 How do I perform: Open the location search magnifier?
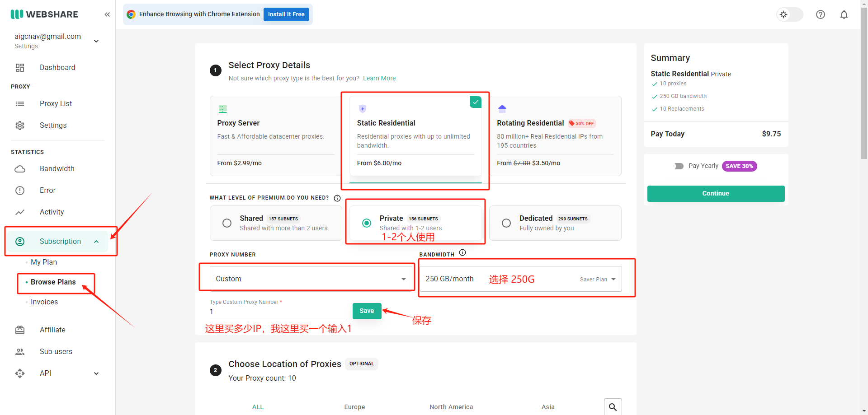(x=613, y=407)
